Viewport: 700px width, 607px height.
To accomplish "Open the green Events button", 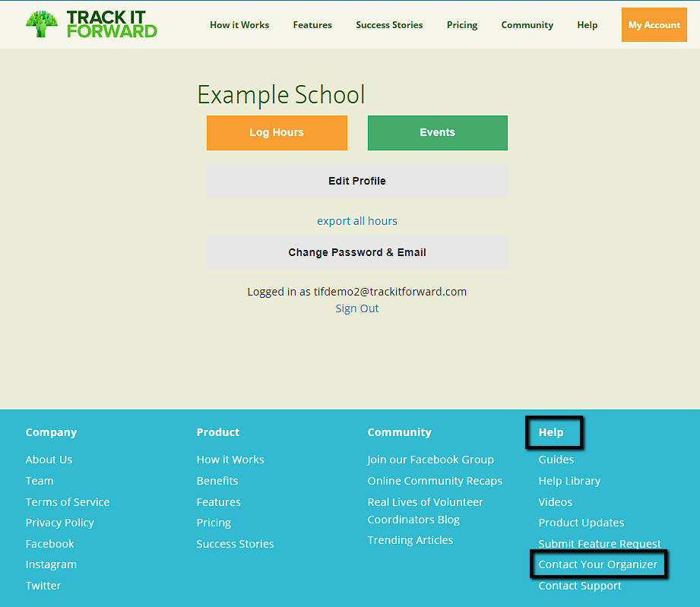I will [x=438, y=133].
